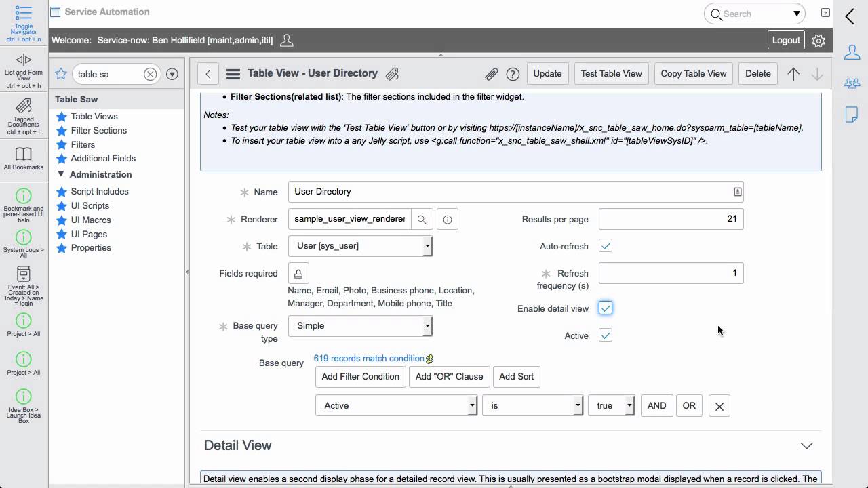The height and width of the screenshot is (488, 868).
Task: Open UI Macros in the Administration menu
Action: (x=91, y=220)
